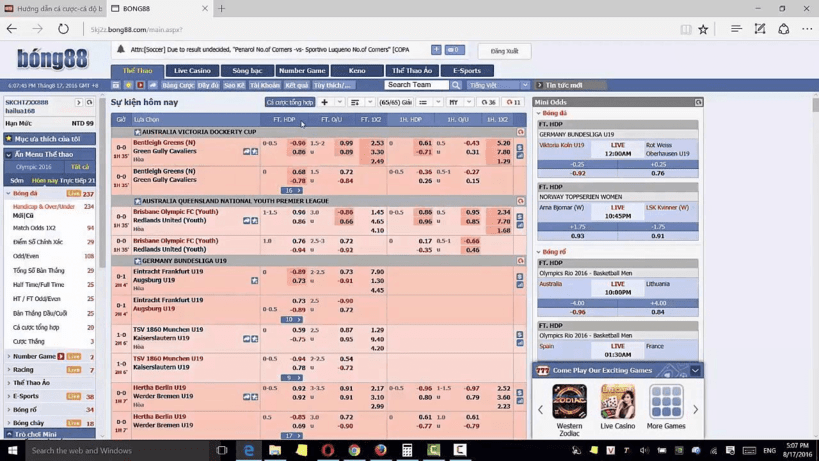Image resolution: width=819 pixels, height=461 pixels.
Task: Click the announcement bell icon
Action: click(x=121, y=49)
